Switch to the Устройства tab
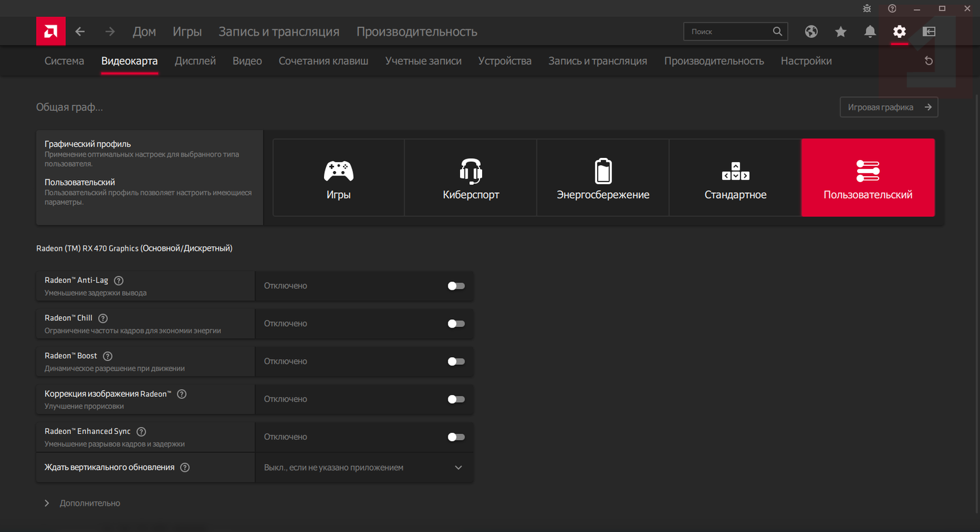Image resolution: width=980 pixels, height=532 pixels. point(505,61)
